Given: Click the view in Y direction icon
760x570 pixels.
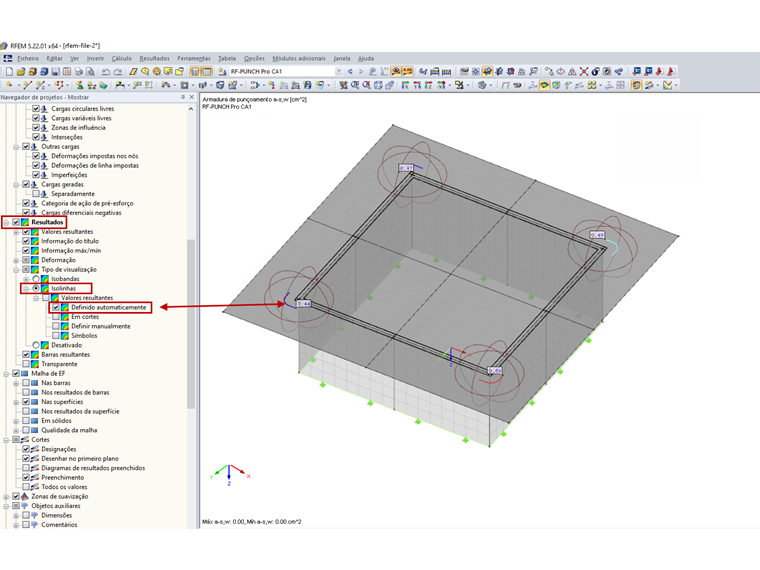Looking at the screenshot, I should point(417,85).
